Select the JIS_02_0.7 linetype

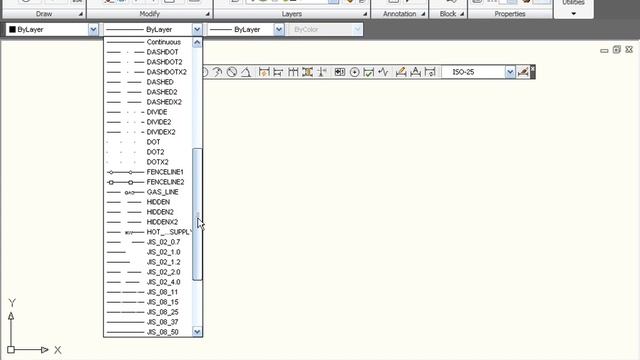(x=148, y=242)
